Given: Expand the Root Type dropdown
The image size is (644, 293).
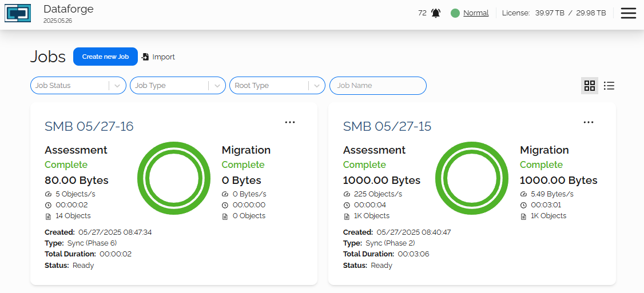Looking at the screenshot, I should (x=316, y=86).
